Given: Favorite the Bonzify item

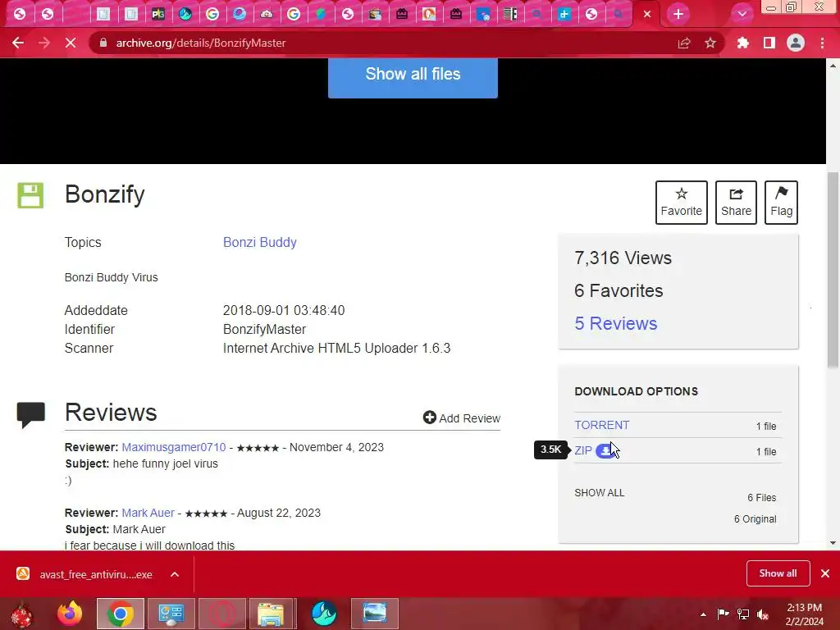Looking at the screenshot, I should [x=682, y=203].
